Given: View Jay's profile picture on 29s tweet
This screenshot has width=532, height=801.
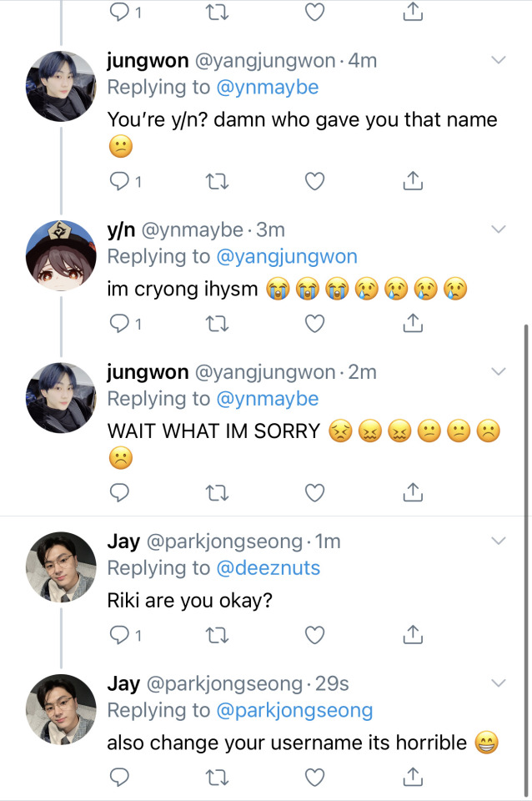Looking at the screenshot, I should 61,709.
